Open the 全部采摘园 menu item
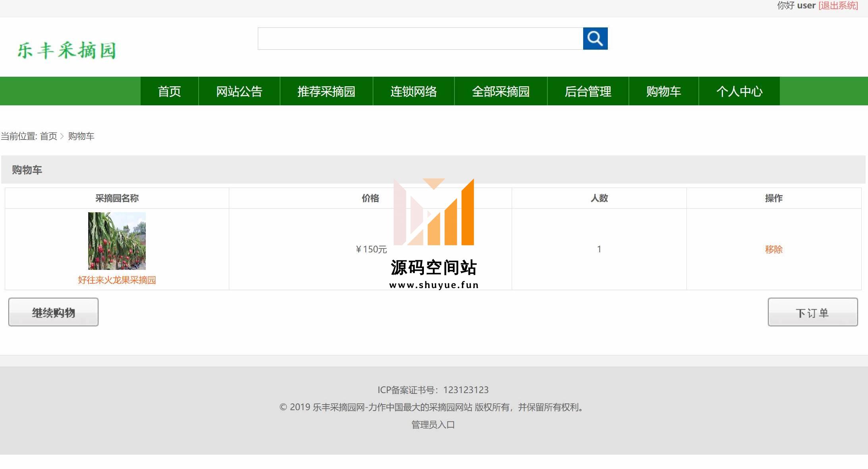The width and height of the screenshot is (868, 469). 501,91
